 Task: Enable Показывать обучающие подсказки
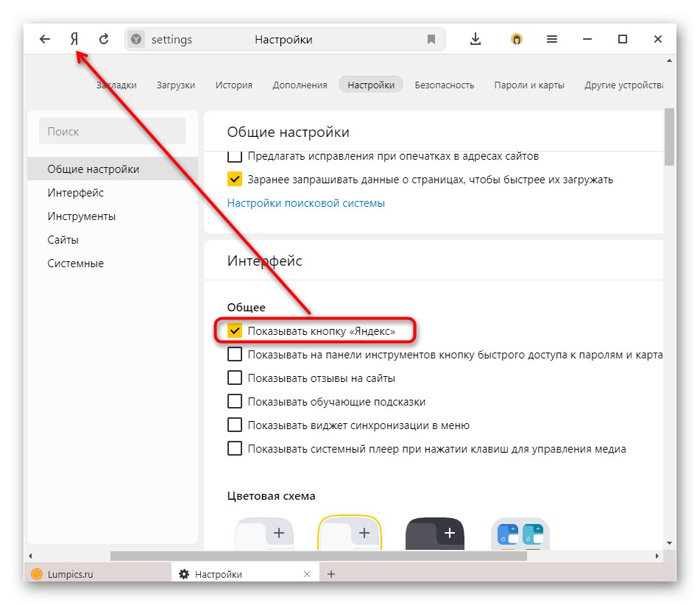pyautogui.click(x=235, y=402)
